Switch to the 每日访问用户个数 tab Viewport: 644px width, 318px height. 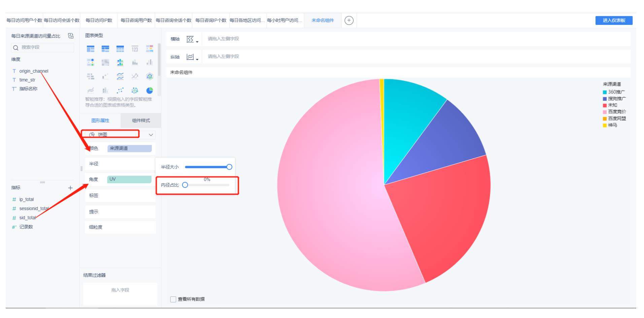point(24,21)
